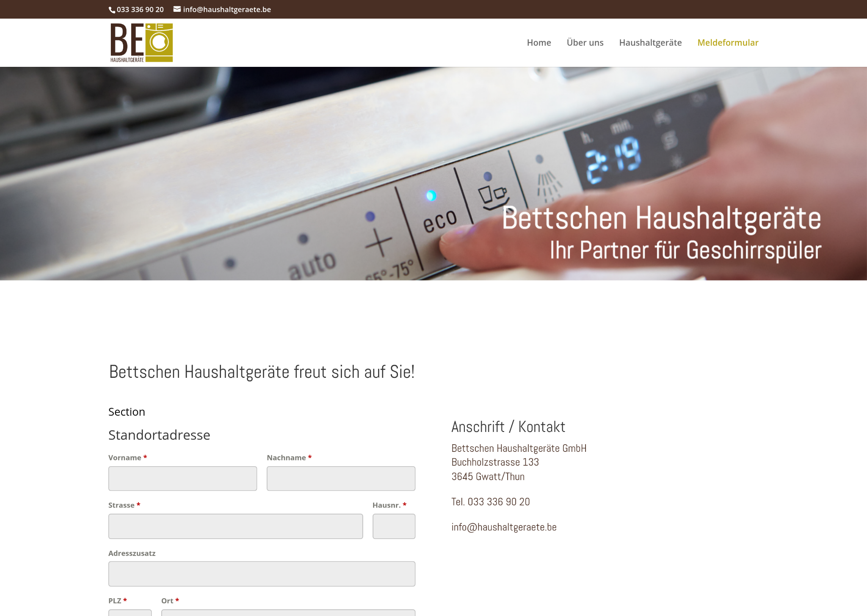Focus the Nachname input field

pyautogui.click(x=341, y=478)
